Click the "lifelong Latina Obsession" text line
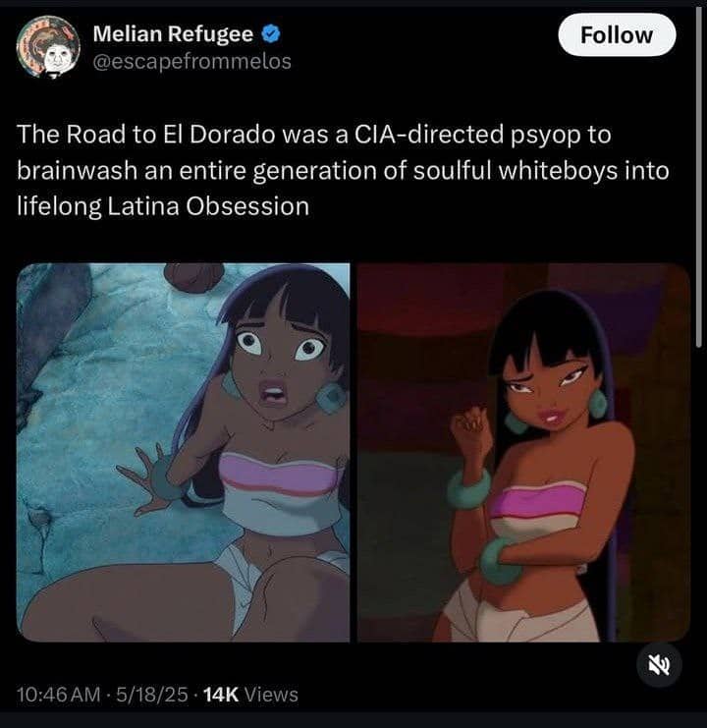 click(x=163, y=206)
